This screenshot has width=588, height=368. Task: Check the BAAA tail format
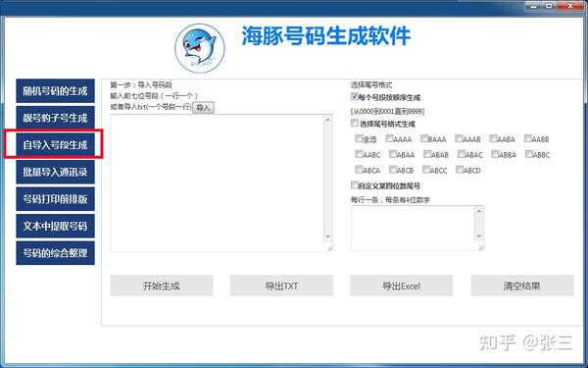[424, 138]
